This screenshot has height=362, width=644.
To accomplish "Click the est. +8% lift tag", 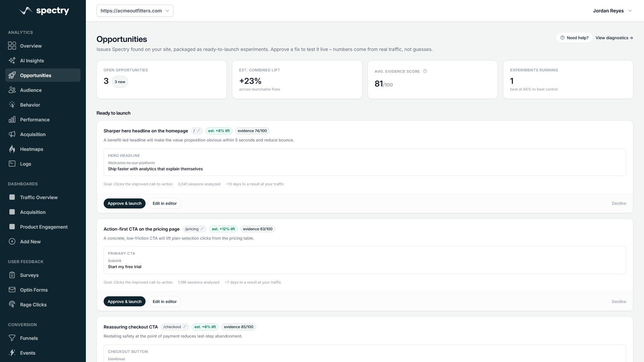I will coord(219,131).
